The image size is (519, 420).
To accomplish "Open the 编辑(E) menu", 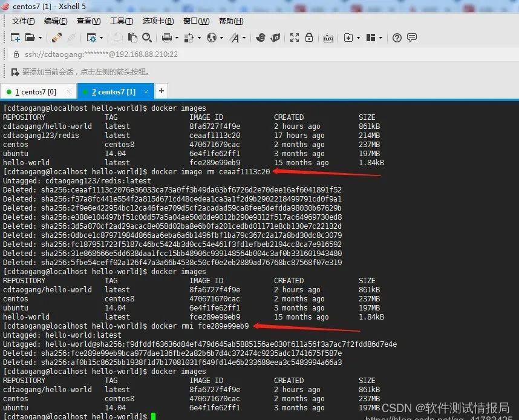I will 56,21.
